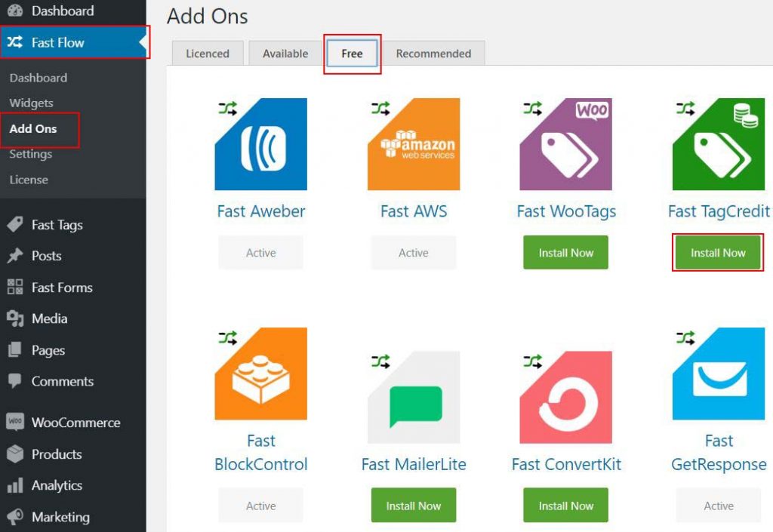This screenshot has width=773, height=532.
Task: Open the Available add-ons tab
Action: coord(285,53)
